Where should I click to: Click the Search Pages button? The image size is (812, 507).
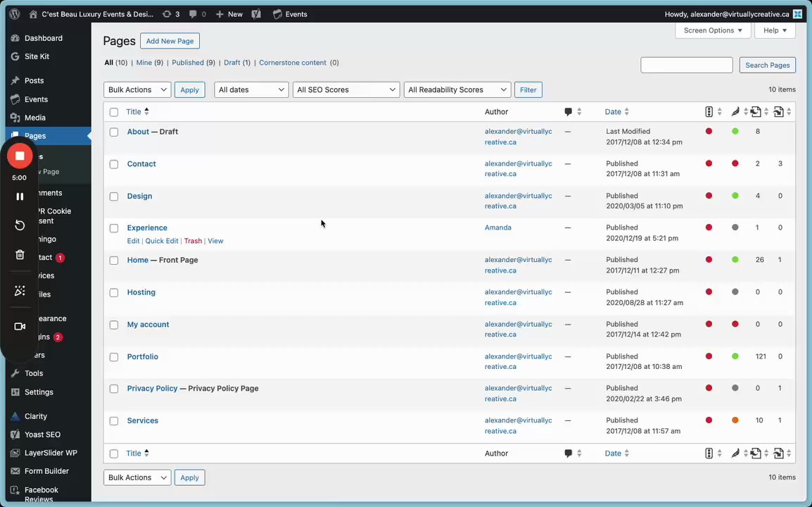[x=767, y=65]
